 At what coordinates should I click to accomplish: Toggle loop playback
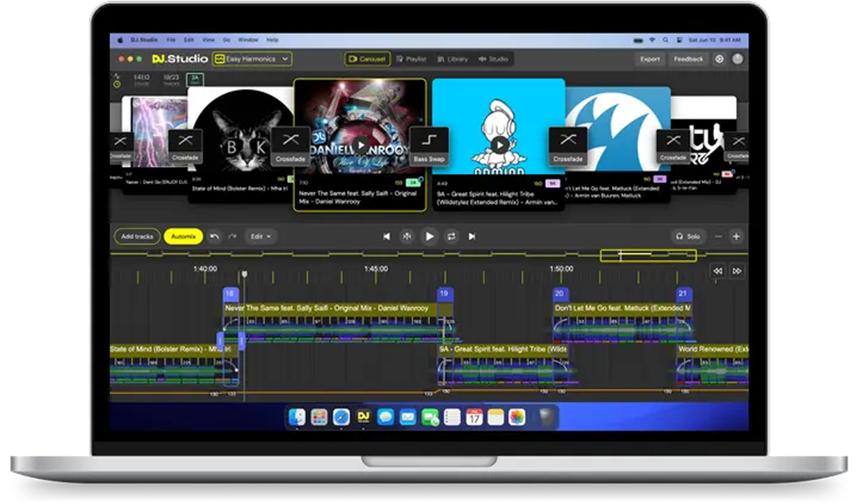click(x=451, y=237)
